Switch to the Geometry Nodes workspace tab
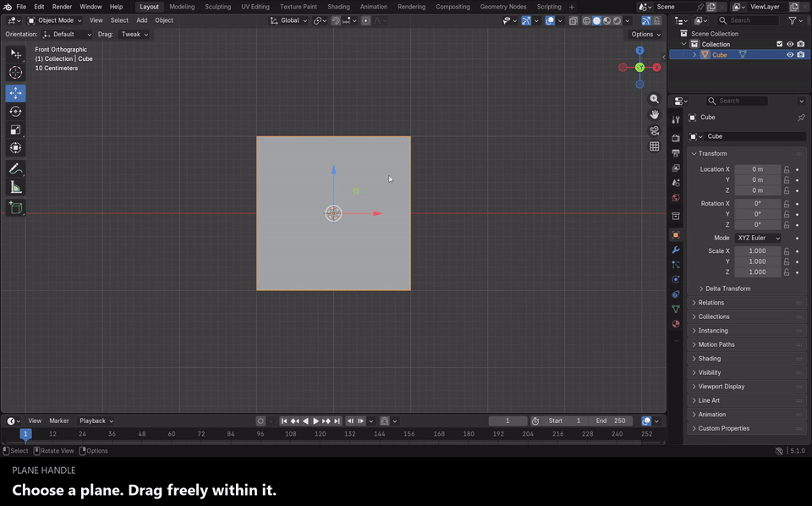812x506 pixels. [502, 7]
